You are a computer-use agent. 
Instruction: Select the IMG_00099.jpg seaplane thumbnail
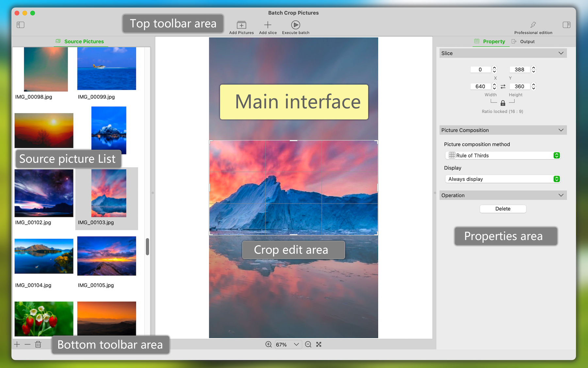coord(106,69)
